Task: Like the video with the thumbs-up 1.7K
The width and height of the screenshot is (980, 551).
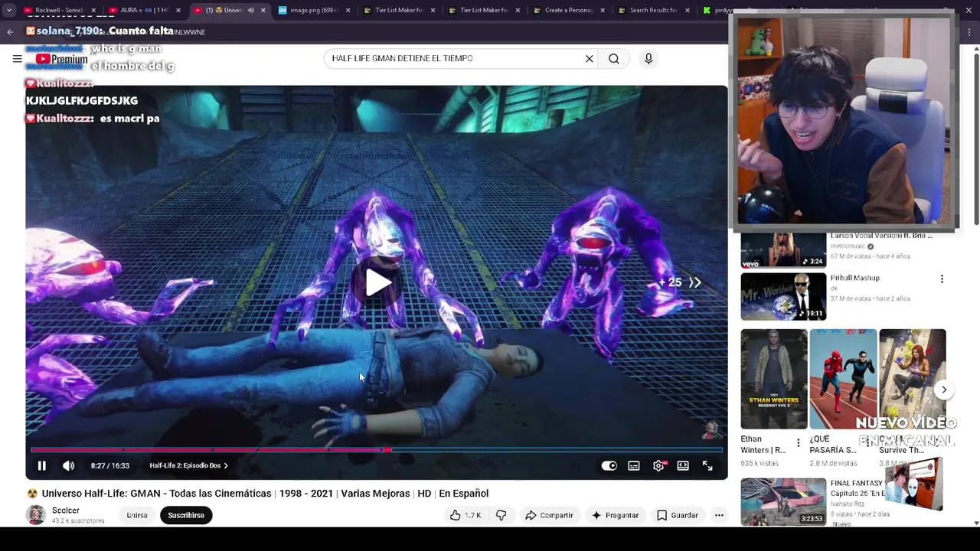Action: pyautogui.click(x=465, y=515)
